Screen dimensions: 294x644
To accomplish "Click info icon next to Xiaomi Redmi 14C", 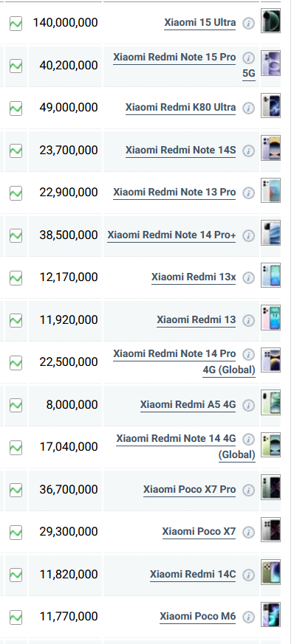I will 248,575.
